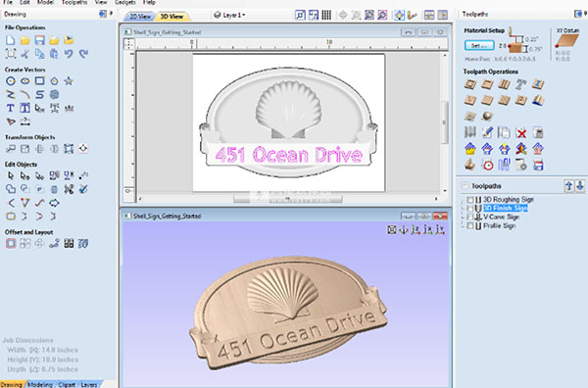588x388 pixels.
Task: Select the Offset Vectors tool
Action: click(x=11, y=243)
